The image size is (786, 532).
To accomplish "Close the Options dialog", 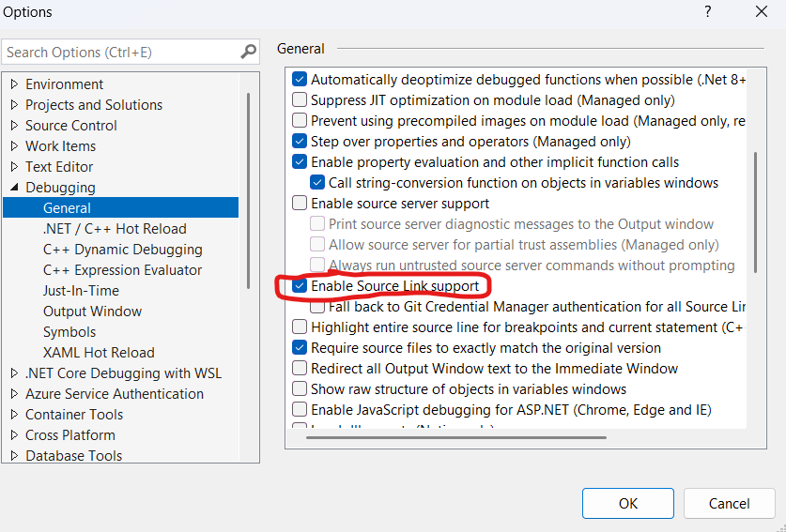I will [762, 11].
